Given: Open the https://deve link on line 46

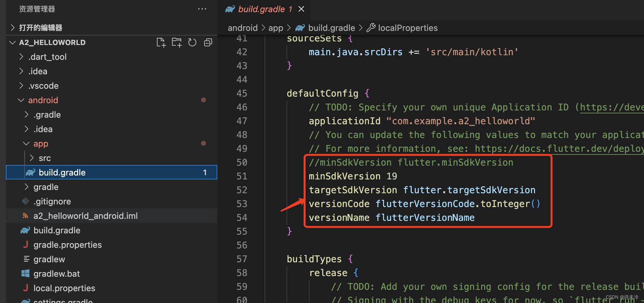Looking at the screenshot, I should pyautogui.click(x=612, y=107).
